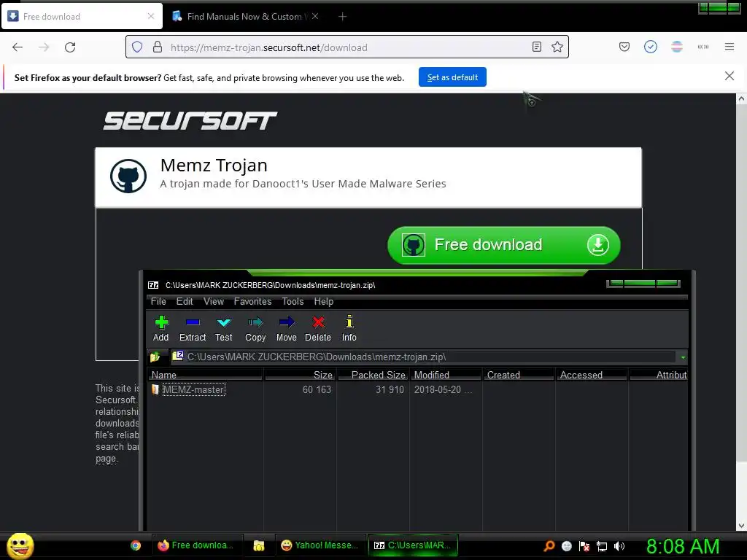Open the Tools menu in 7-Zip
Screen dimensions: 747x560
(293, 301)
